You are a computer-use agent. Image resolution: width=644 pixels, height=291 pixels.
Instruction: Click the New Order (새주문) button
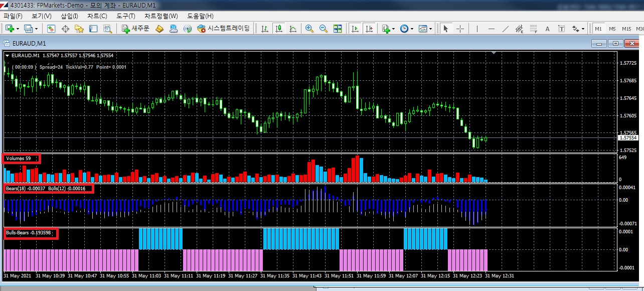point(136,29)
